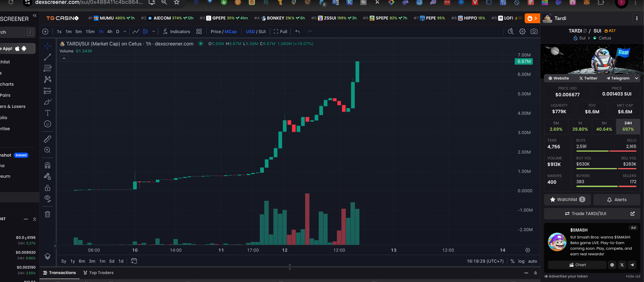Image resolution: width=644 pixels, height=282 pixels.
Task: Take a chart snapshot with camera icon
Action: point(534,32)
